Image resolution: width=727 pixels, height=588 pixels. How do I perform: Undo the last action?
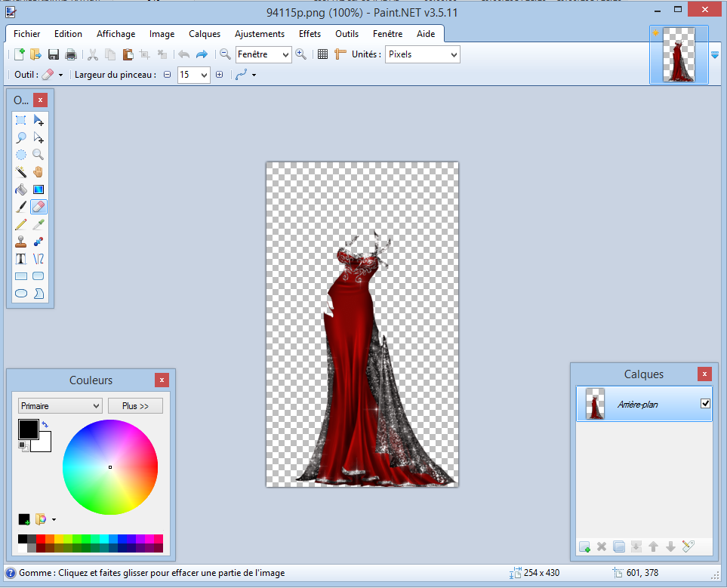click(x=182, y=54)
